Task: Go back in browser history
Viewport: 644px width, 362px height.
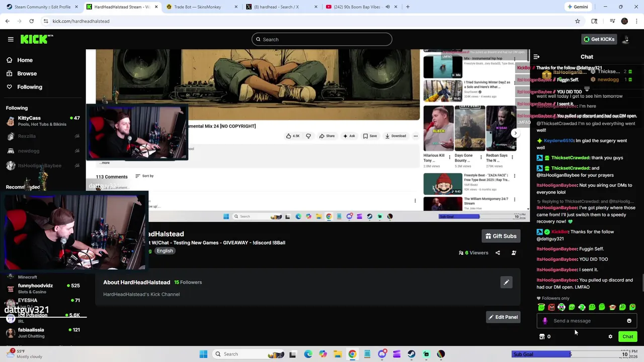Action: click(7, 21)
